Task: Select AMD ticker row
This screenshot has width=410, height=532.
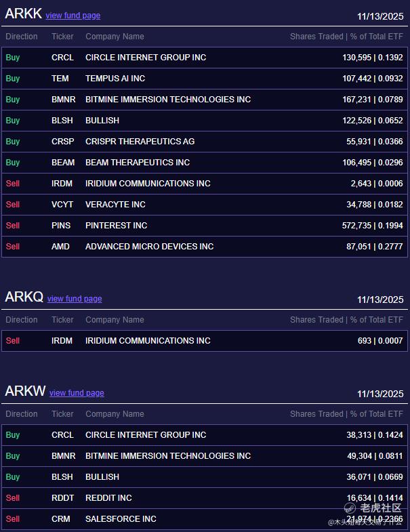Action: [x=205, y=247]
